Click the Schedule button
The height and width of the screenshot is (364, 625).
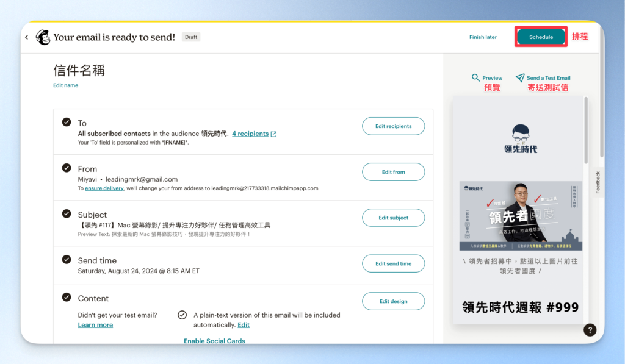pos(541,37)
